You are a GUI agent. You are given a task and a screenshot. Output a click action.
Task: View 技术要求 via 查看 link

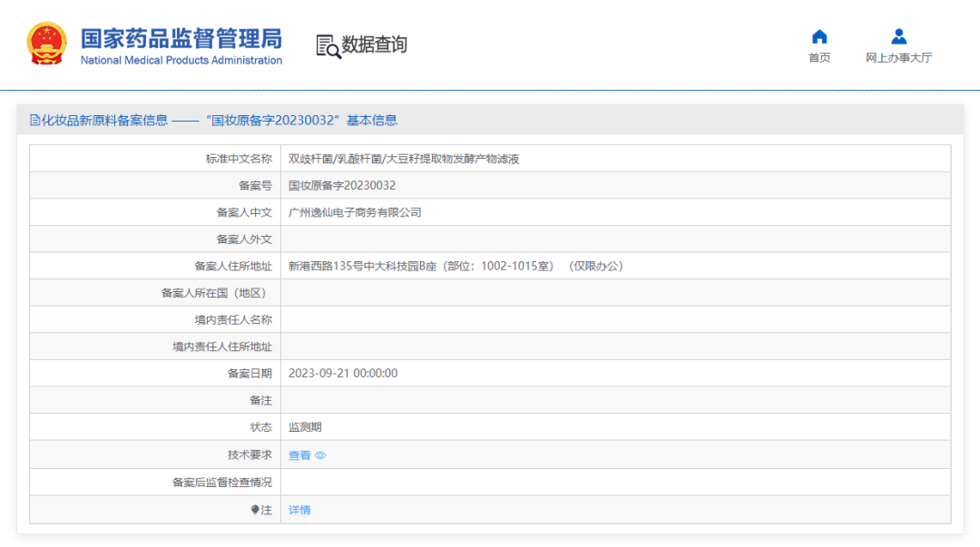[299, 455]
